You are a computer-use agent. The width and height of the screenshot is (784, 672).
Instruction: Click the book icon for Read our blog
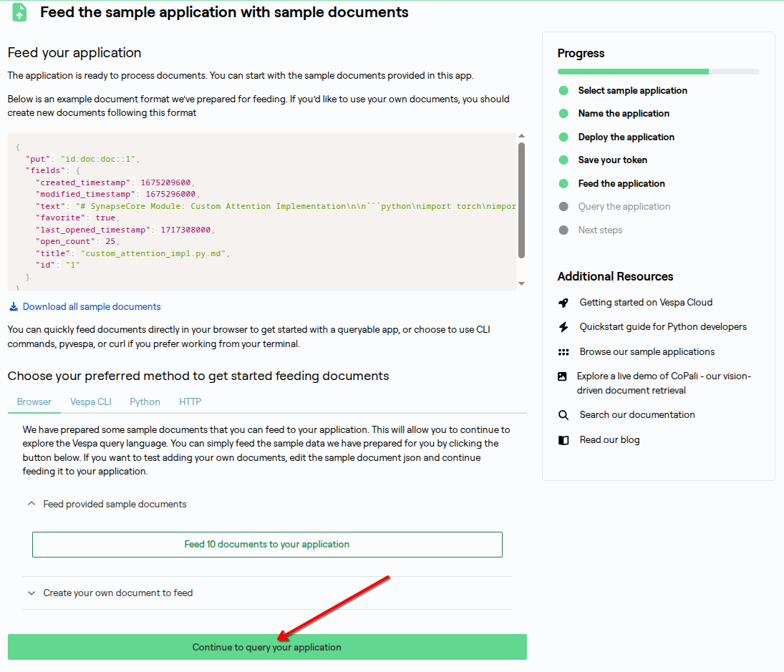tap(563, 440)
